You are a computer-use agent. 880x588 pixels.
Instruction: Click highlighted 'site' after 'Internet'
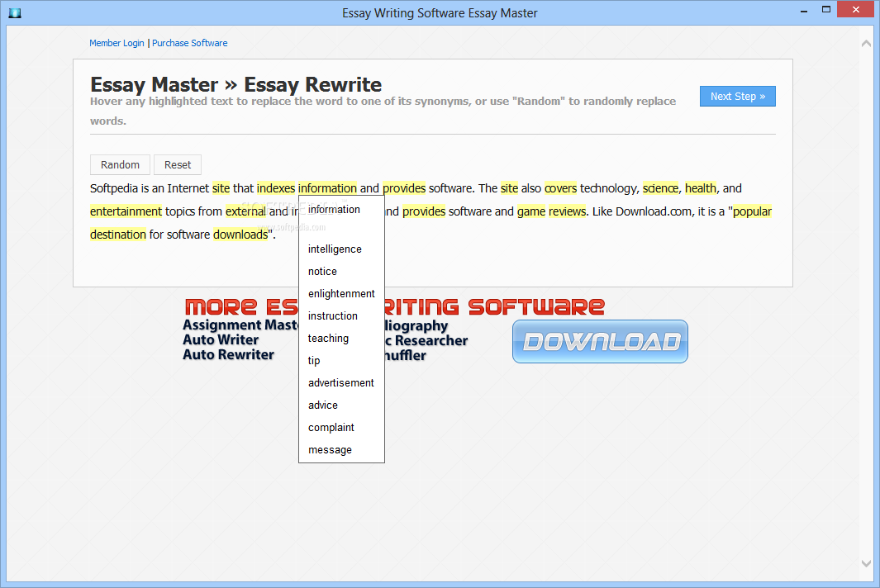click(221, 188)
